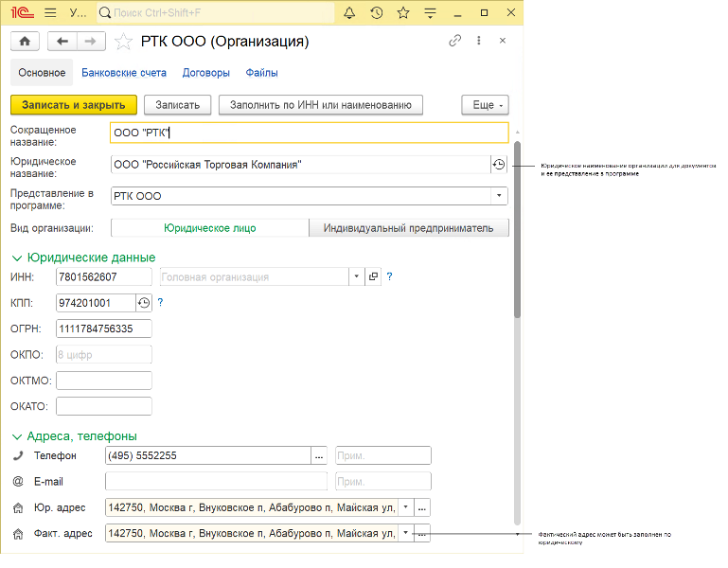Click the 1C logo icon
The image size is (728, 568).
coord(23,13)
